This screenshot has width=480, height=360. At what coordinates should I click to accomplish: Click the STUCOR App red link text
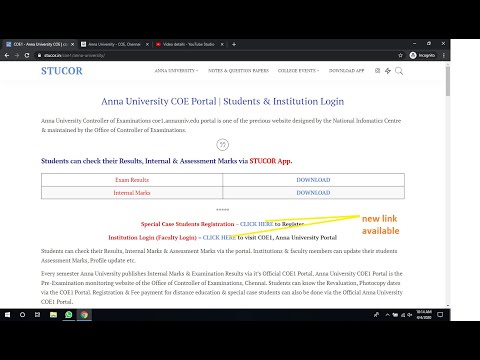pyautogui.click(x=271, y=161)
